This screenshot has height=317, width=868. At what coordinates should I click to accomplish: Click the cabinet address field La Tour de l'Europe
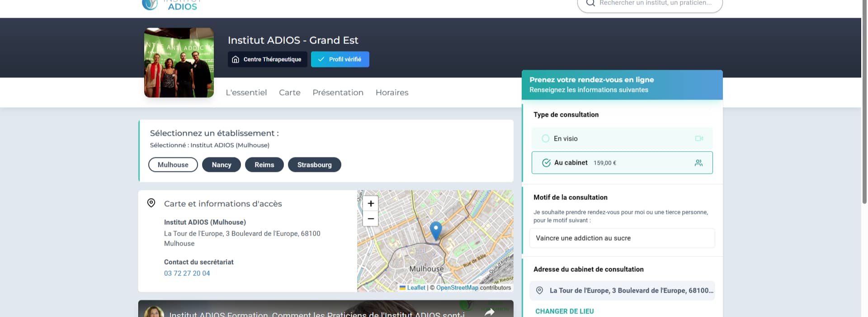[x=622, y=290]
